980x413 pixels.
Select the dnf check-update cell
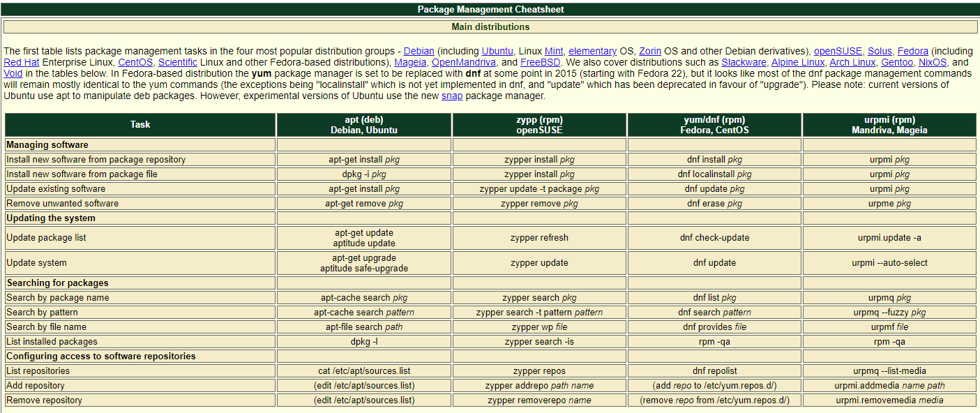tap(715, 238)
